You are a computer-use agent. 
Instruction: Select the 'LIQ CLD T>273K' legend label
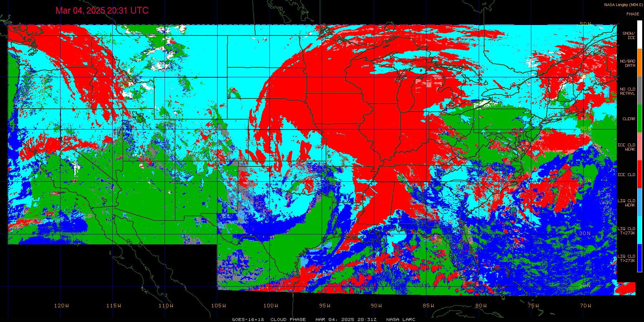coord(626,258)
